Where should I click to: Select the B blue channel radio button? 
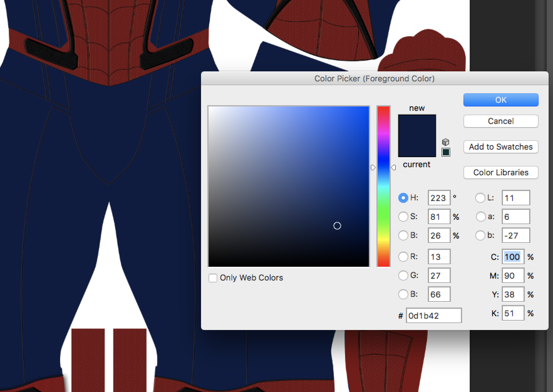(x=403, y=294)
